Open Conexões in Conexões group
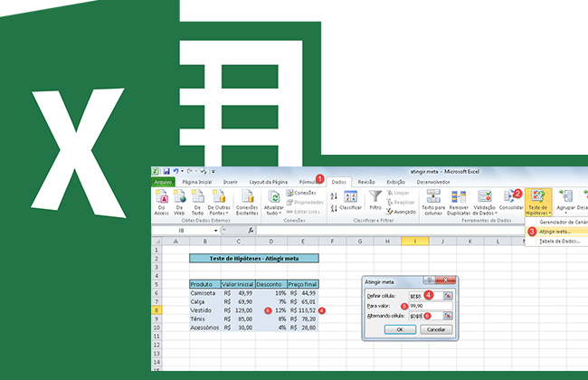The width and height of the screenshot is (588, 380). pos(301,193)
